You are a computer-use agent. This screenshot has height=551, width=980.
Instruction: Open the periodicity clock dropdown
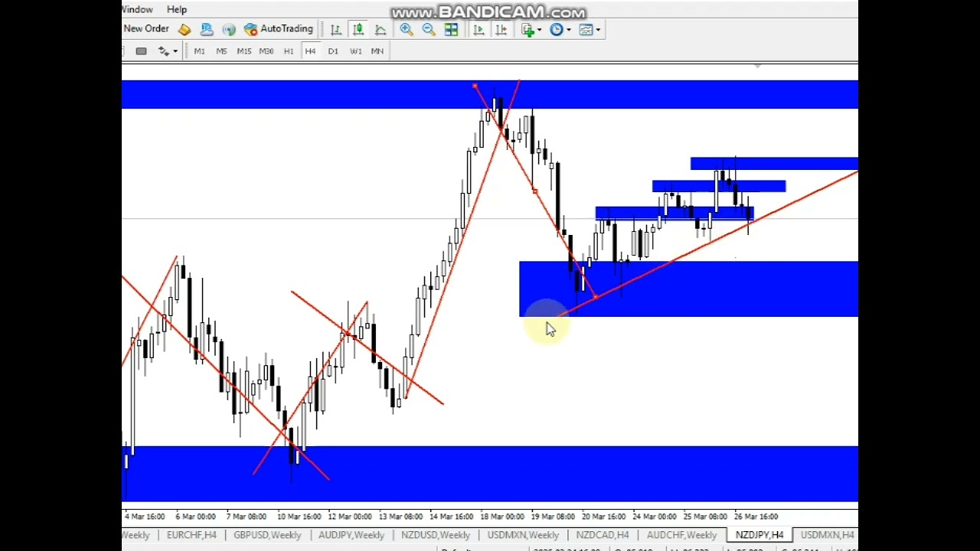click(x=560, y=30)
